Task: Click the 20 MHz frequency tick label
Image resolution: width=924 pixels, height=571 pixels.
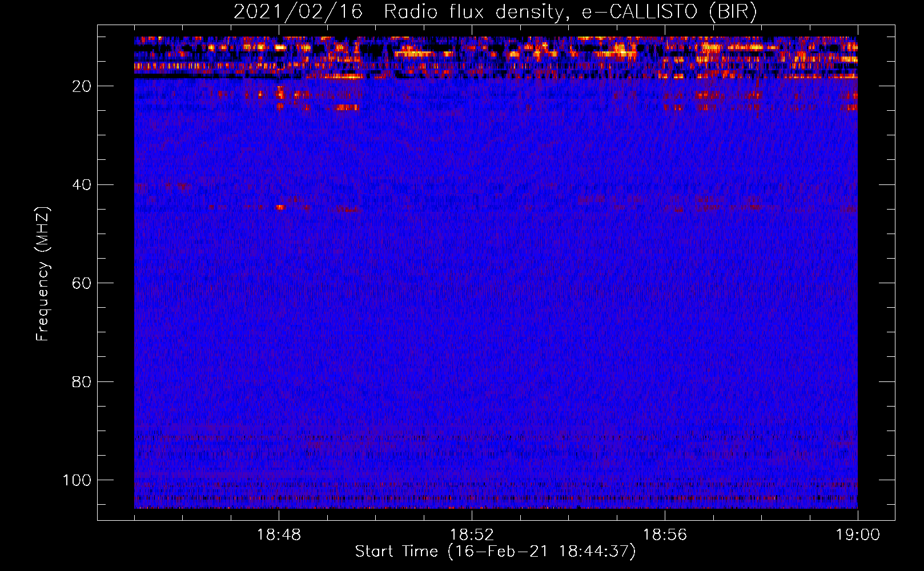Action: pyautogui.click(x=82, y=86)
